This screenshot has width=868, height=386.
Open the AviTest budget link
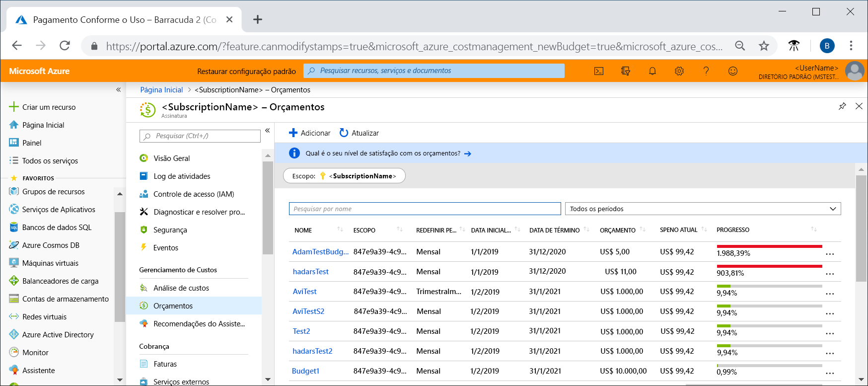click(304, 292)
